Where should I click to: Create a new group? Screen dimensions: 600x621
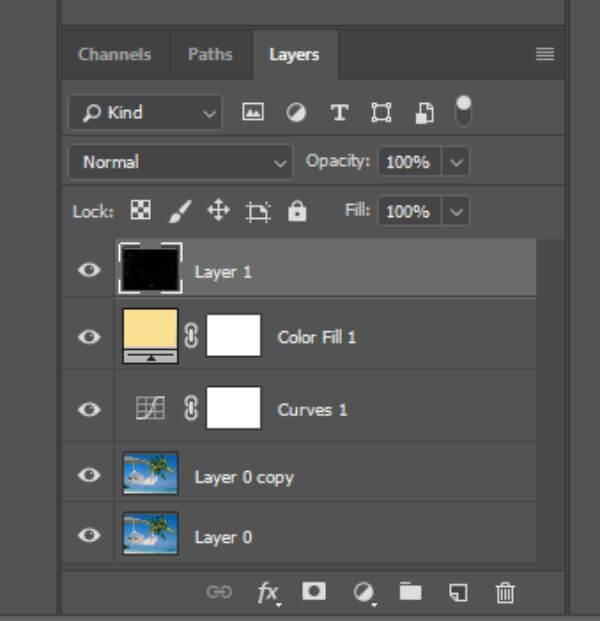click(410, 591)
